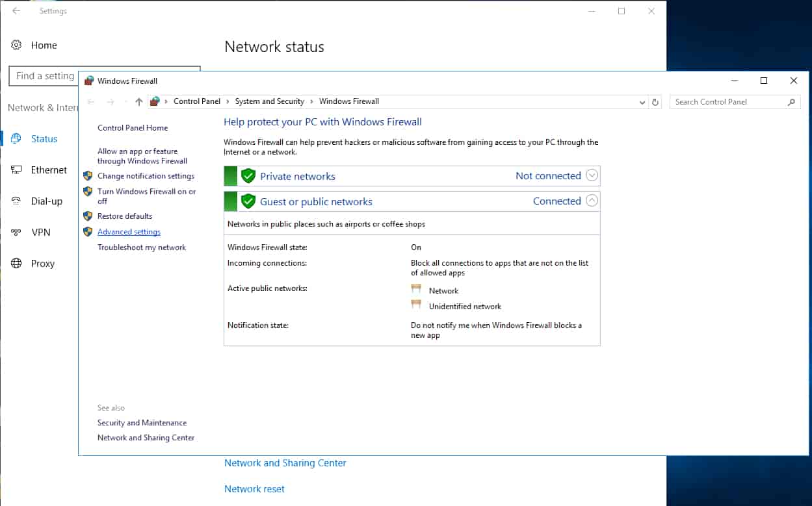Expand the breadcrumb arrow after Control Panel
Viewport: 812px width, 506px height.
(x=228, y=101)
